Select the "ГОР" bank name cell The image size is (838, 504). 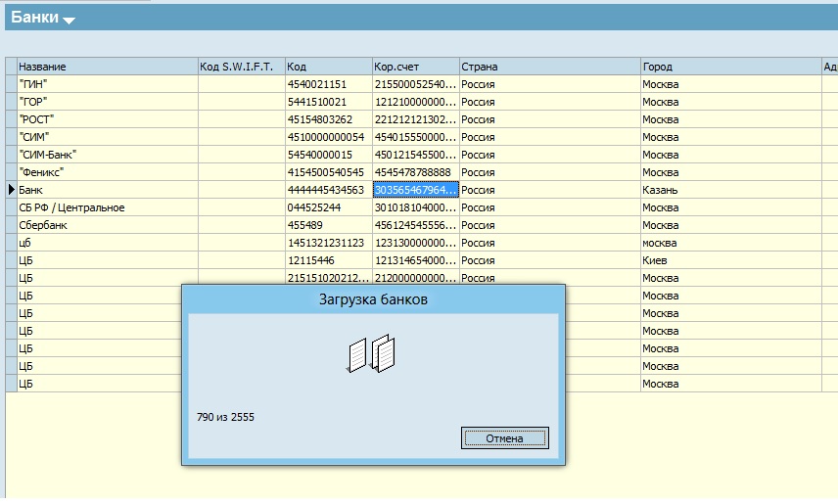coord(108,102)
